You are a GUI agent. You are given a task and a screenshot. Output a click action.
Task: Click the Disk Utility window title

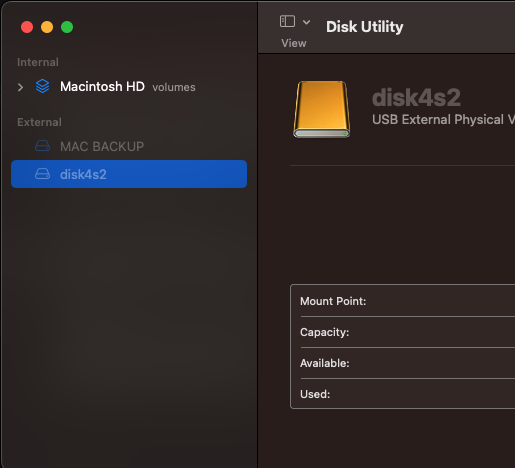365,27
